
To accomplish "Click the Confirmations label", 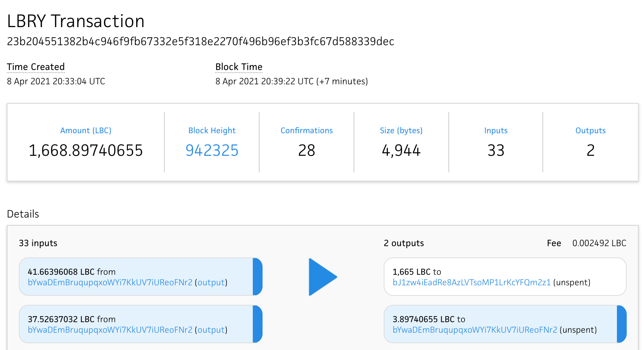I will tap(307, 131).
